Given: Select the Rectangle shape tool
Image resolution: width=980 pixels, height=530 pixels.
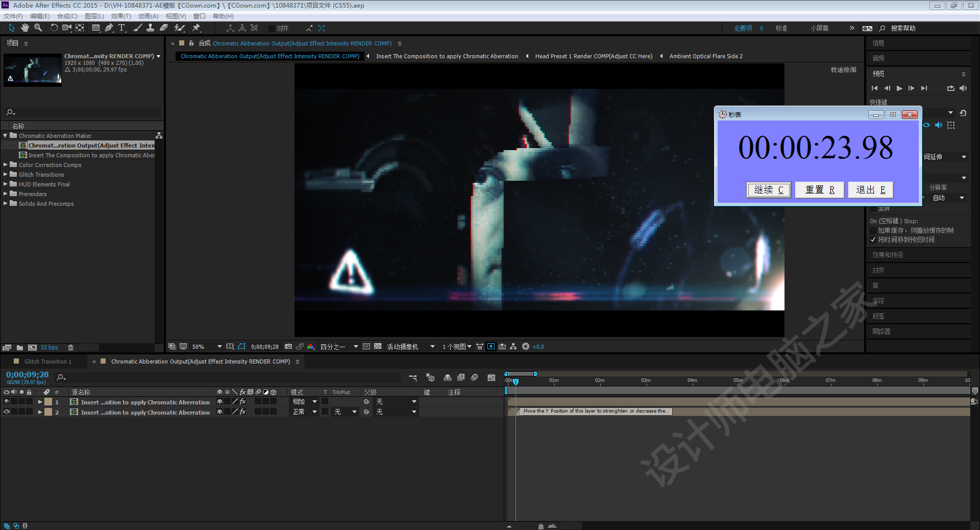Looking at the screenshot, I should click(x=96, y=28).
